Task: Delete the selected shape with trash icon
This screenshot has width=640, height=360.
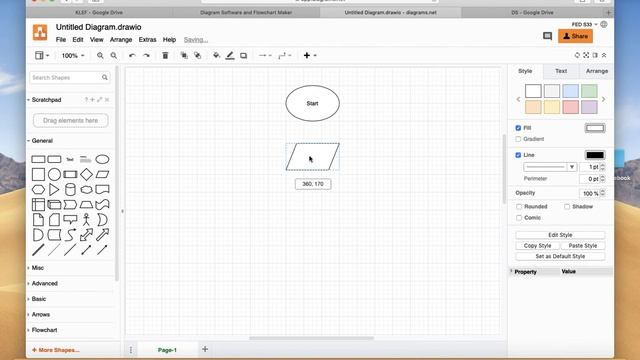Action: point(165,56)
